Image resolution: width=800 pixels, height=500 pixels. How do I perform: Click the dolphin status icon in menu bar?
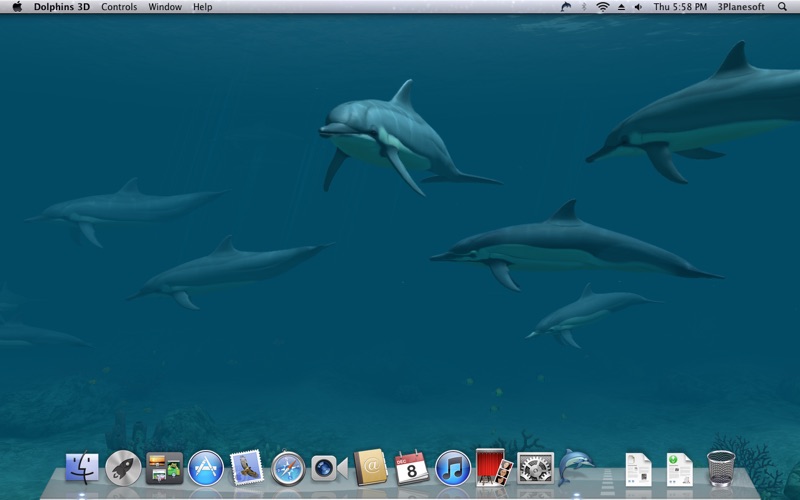click(x=566, y=7)
